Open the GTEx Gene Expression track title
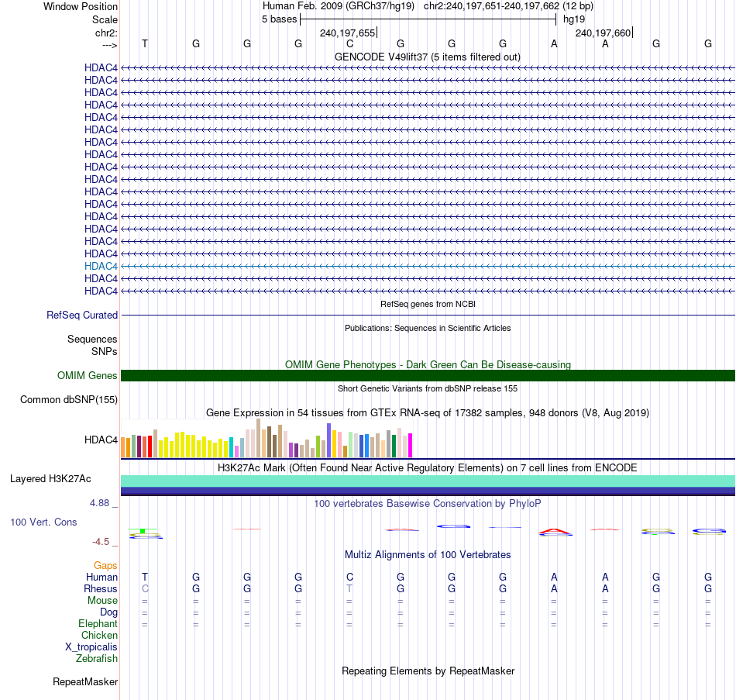This screenshot has width=736, height=700. coord(428,413)
